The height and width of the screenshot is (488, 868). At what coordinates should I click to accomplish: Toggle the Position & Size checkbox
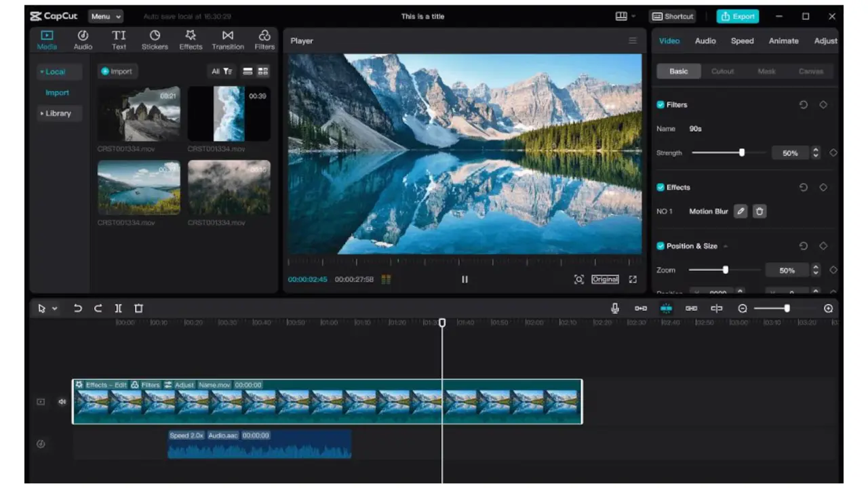(660, 246)
